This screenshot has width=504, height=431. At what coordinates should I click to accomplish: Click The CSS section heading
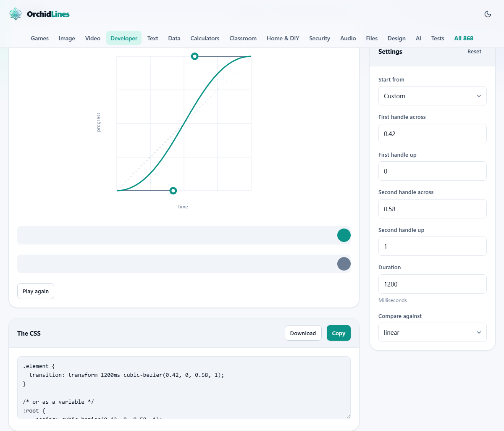(29, 333)
